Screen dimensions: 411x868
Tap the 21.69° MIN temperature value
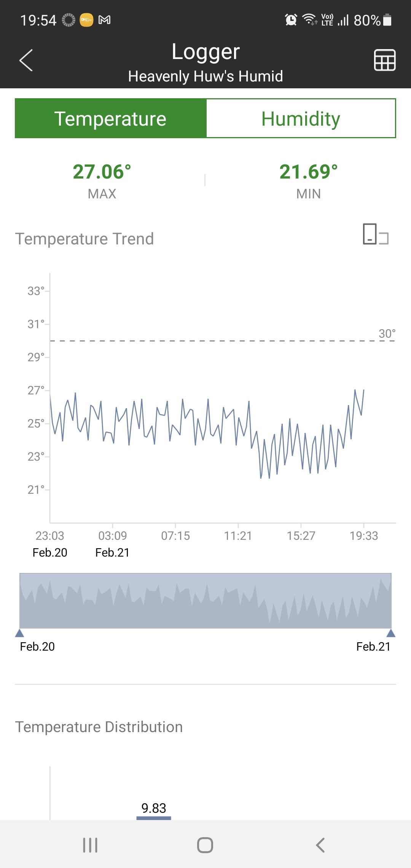pyautogui.click(x=308, y=172)
